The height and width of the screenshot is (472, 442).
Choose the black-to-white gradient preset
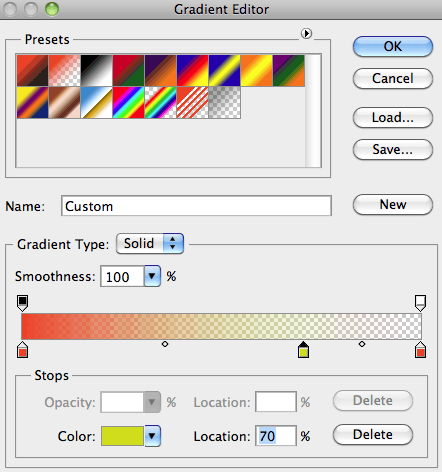tap(96, 70)
